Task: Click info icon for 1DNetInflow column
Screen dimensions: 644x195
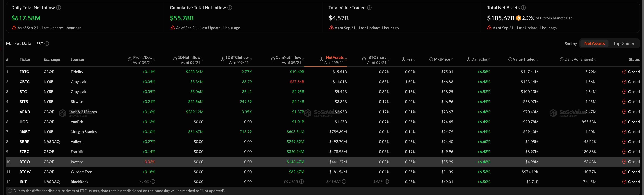Action: [175, 59]
